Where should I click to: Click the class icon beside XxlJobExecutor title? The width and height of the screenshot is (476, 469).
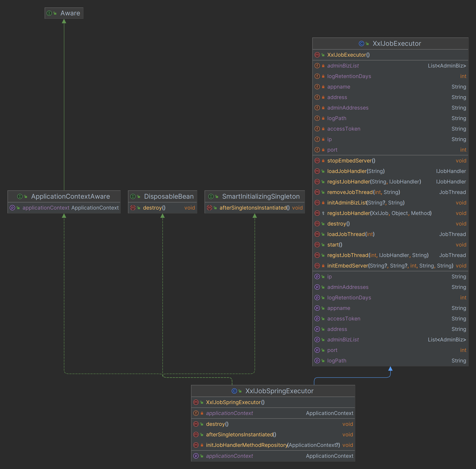(361, 44)
